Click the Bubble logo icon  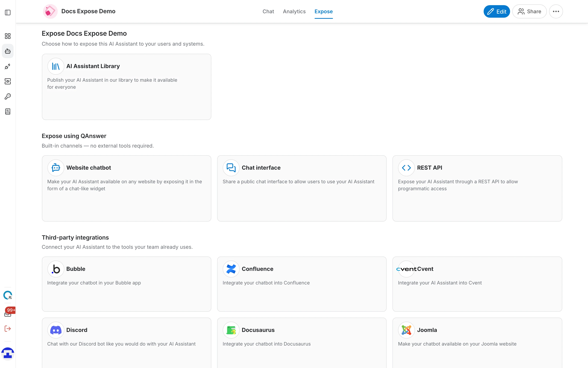coord(56,269)
